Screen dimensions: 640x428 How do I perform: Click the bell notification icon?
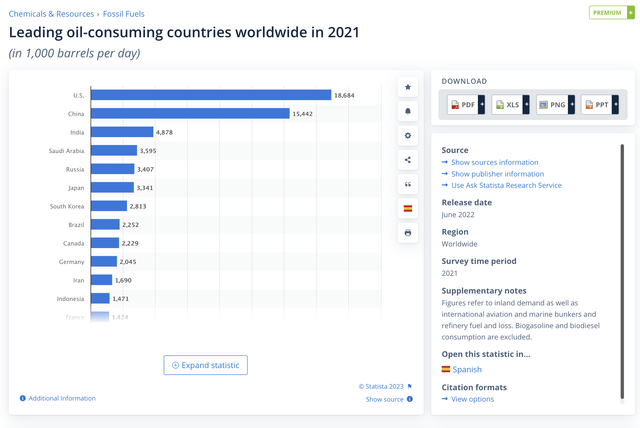pos(408,111)
